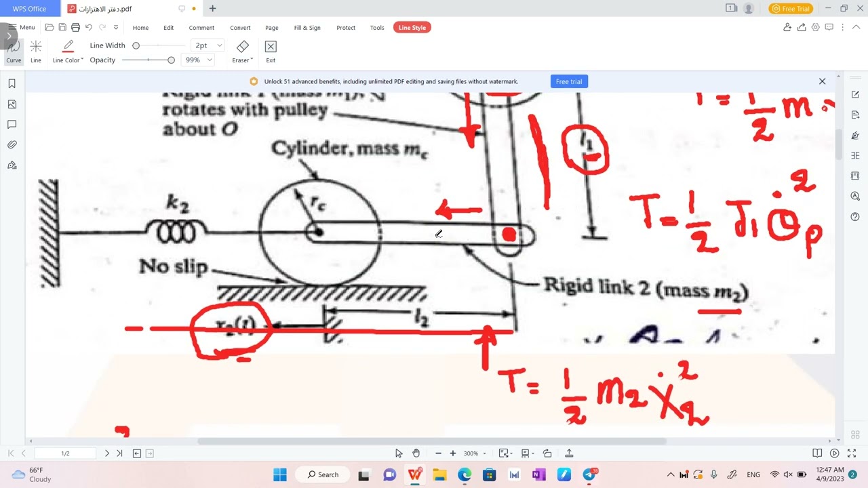Select the arrow pointer tool in the status bar

click(399, 453)
